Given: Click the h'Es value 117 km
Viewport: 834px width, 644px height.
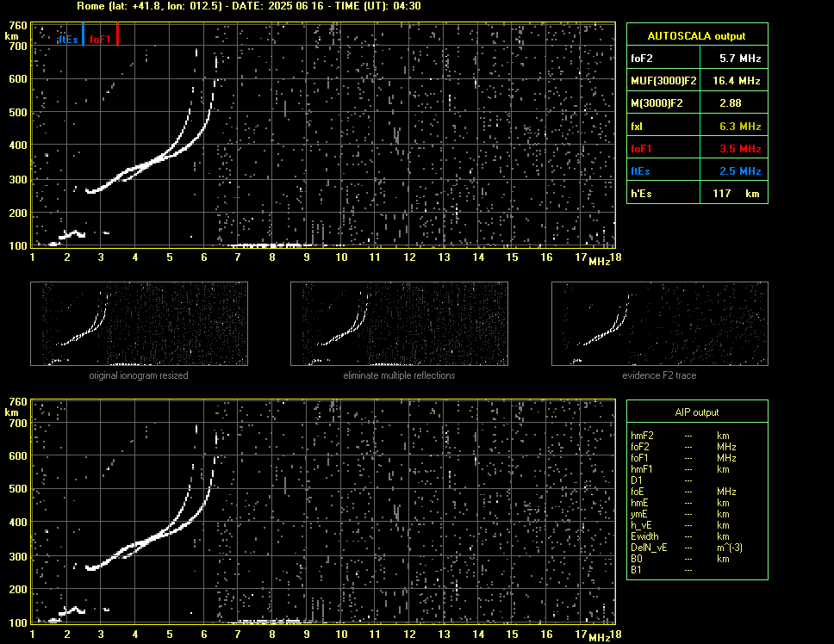Looking at the screenshot, I should tap(736, 194).
